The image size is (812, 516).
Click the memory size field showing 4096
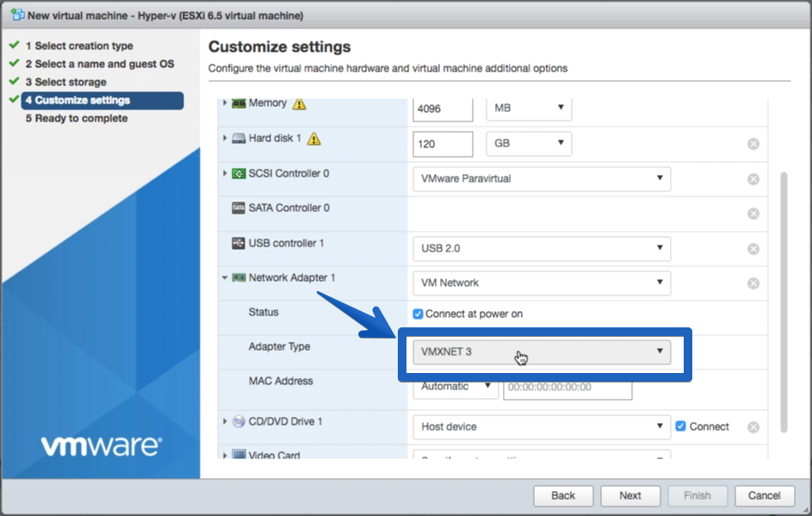[443, 109]
